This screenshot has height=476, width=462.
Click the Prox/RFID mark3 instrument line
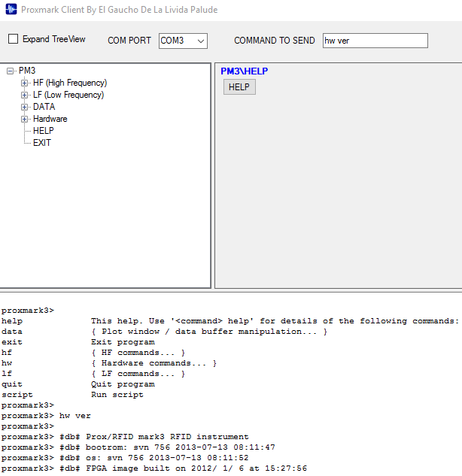(125, 437)
